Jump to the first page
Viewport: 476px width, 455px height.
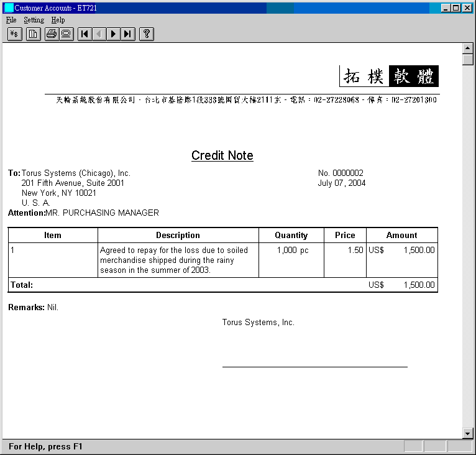coord(85,34)
